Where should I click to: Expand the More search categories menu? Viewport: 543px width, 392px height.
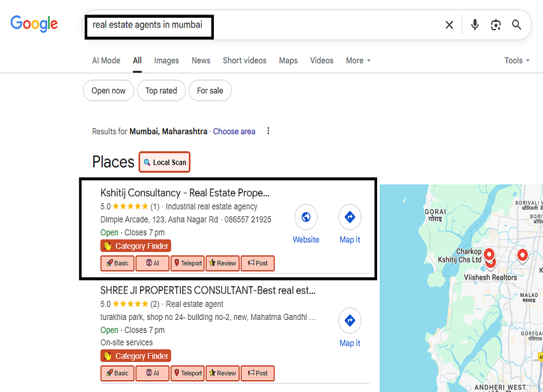tap(357, 60)
